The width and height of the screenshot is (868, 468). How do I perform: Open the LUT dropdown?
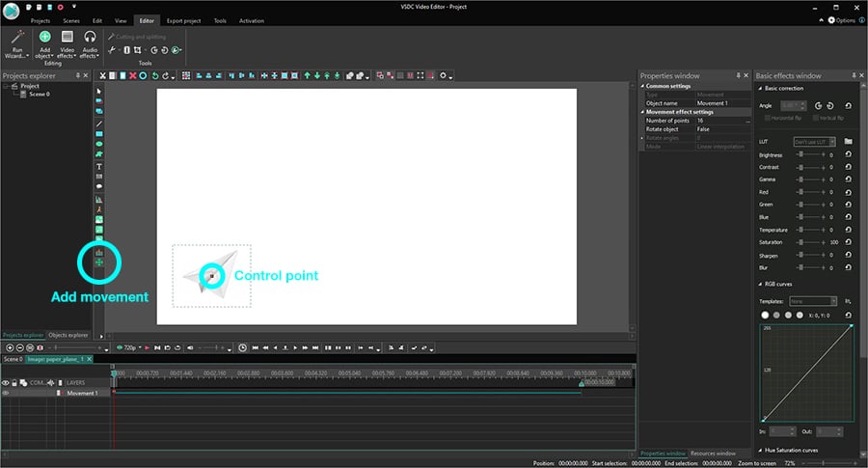pyautogui.click(x=814, y=142)
